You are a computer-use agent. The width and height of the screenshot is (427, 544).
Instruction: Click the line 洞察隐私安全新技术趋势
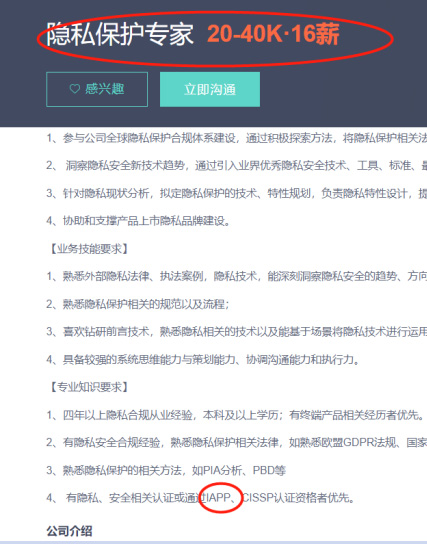(x=237, y=165)
